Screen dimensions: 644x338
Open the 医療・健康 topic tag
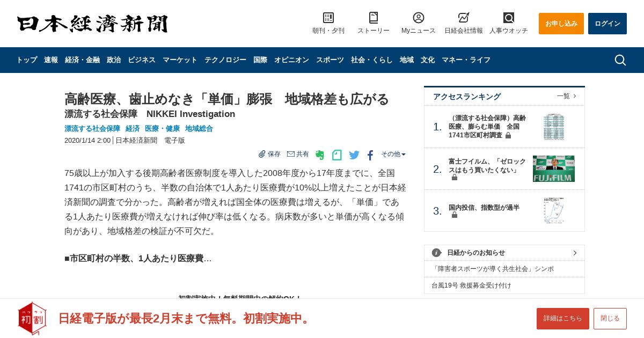[163, 129]
